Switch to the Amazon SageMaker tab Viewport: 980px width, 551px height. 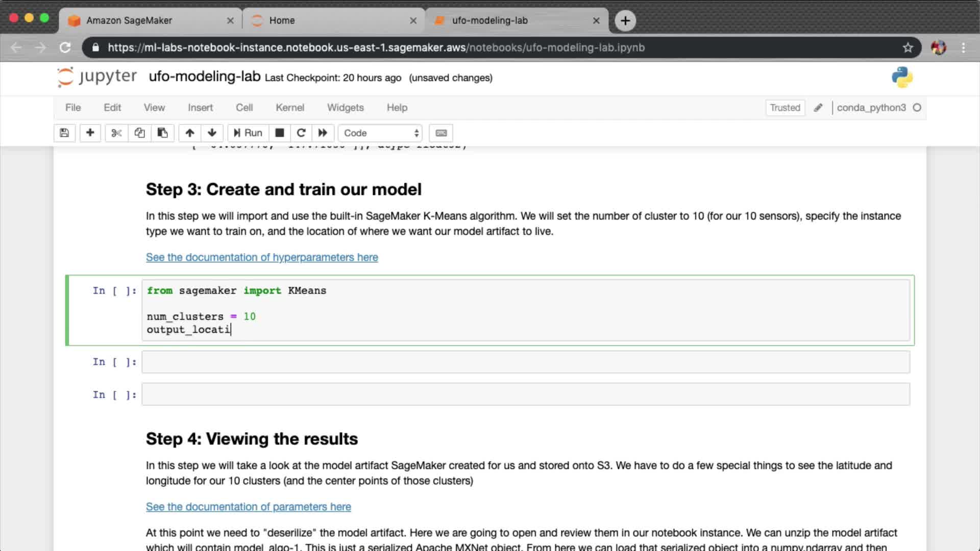[x=129, y=20]
